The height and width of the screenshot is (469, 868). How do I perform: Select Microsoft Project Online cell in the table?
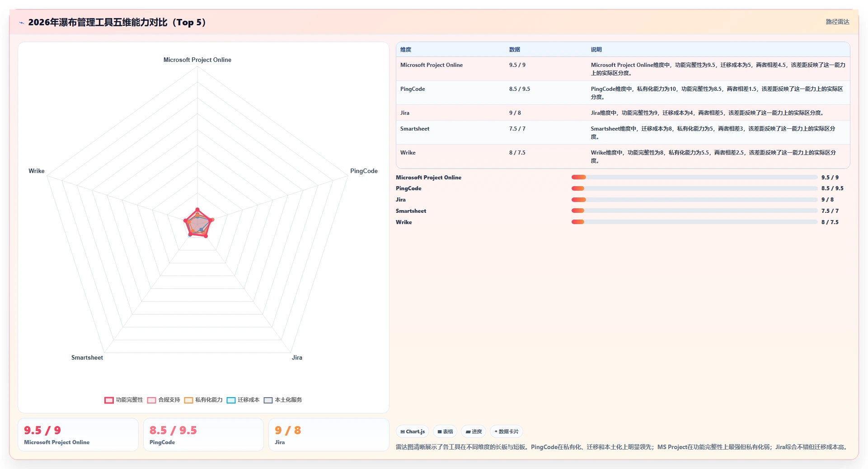(432, 65)
